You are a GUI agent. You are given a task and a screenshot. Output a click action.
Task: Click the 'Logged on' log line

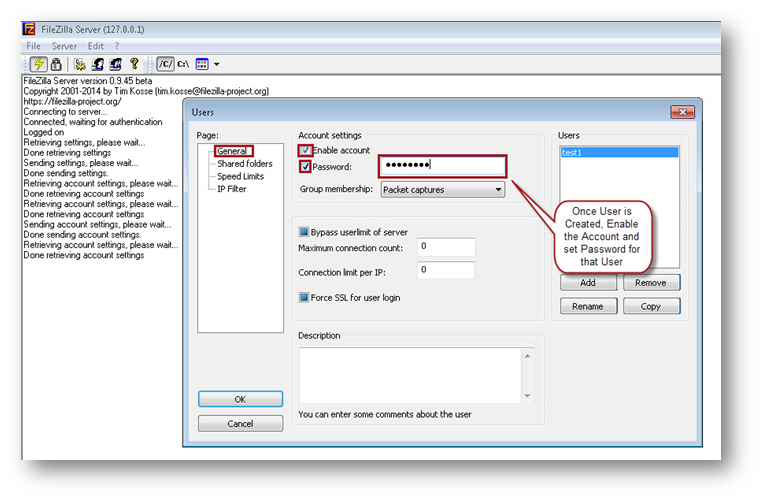tap(44, 132)
